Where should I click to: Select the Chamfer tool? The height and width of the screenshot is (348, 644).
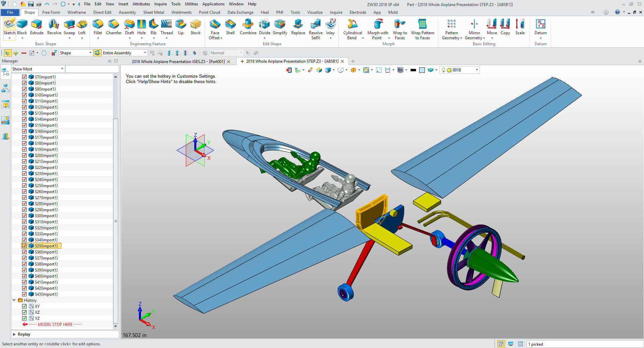pyautogui.click(x=114, y=27)
